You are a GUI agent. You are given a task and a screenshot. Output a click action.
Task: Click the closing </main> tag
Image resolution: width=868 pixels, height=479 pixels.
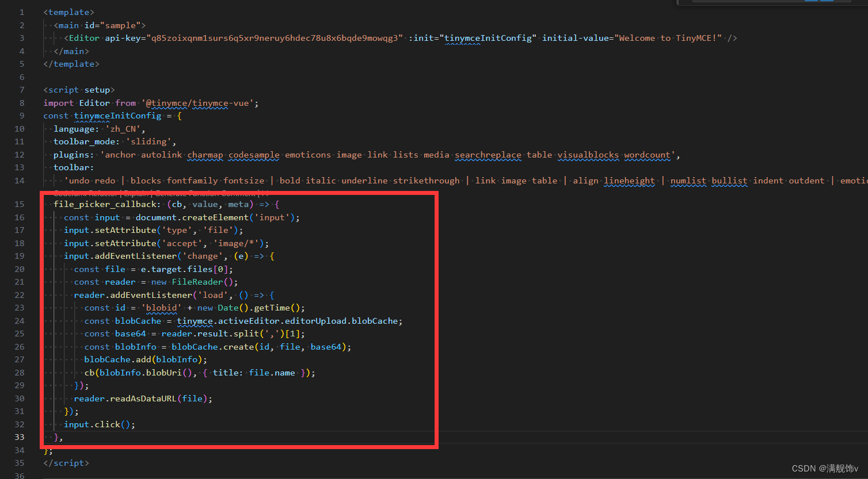(71, 51)
